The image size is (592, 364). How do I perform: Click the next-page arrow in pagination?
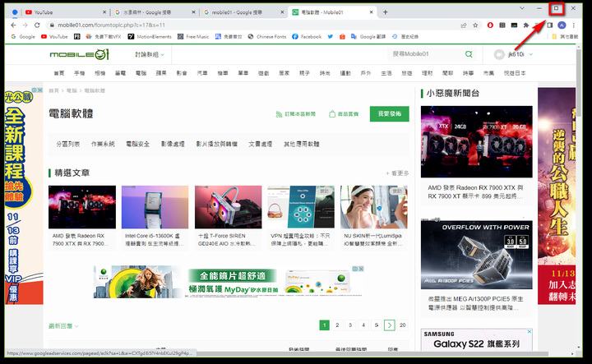pos(390,325)
